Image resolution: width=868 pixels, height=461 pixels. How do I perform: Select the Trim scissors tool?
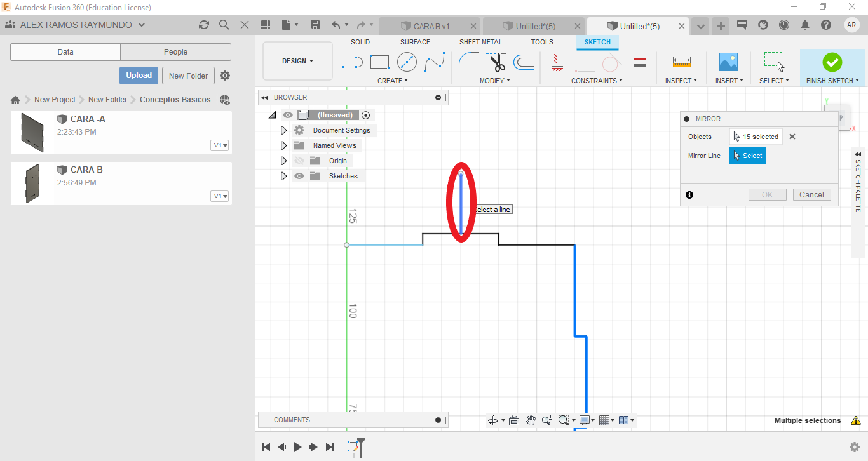496,62
